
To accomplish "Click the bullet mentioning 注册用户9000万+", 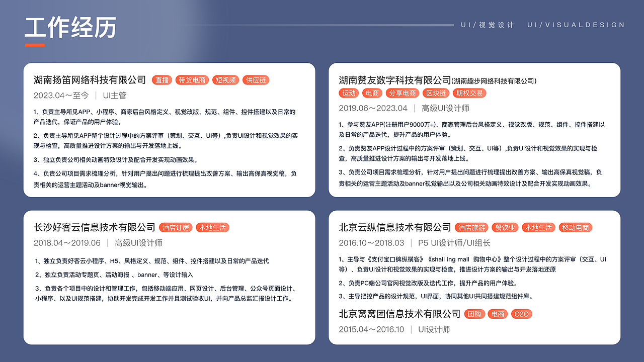I will [471, 129].
